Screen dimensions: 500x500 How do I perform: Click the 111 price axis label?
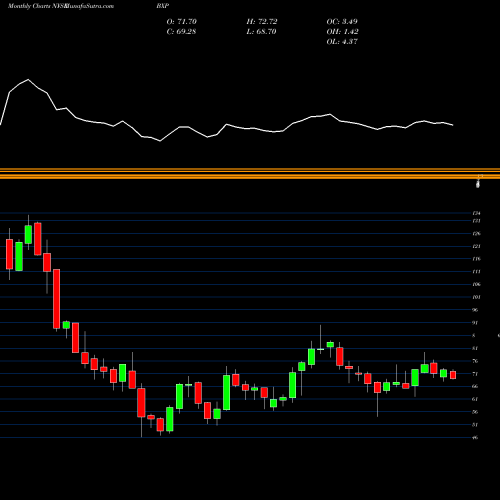click(476, 272)
